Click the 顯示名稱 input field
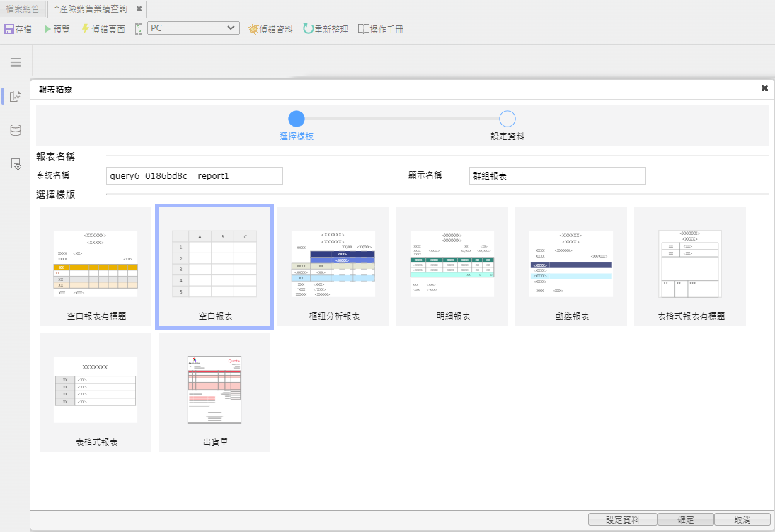The width and height of the screenshot is (775, 532). [558, 176]
